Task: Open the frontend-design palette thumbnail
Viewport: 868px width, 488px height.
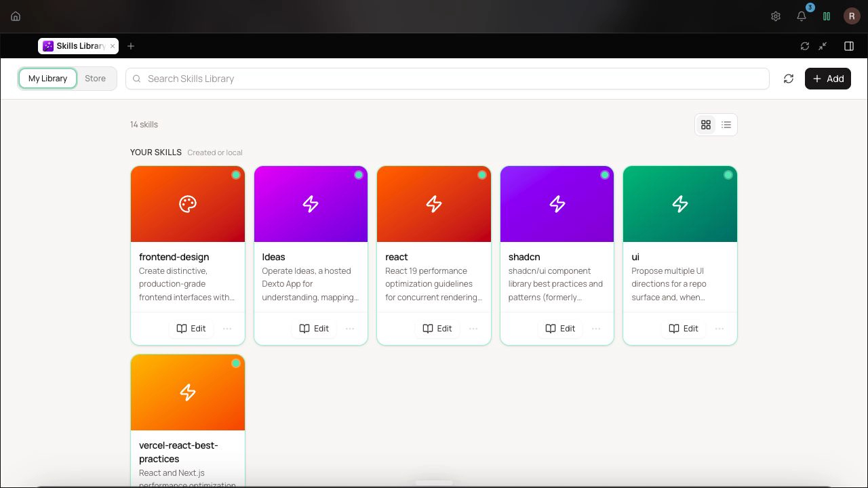Action: pos(188,204)
